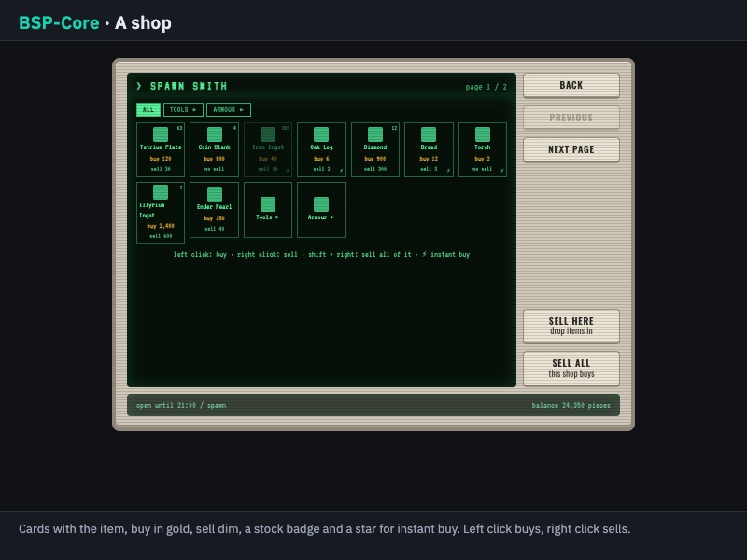
Task: Click 'buy 6' on Oak Log
Action: point(321,159)
